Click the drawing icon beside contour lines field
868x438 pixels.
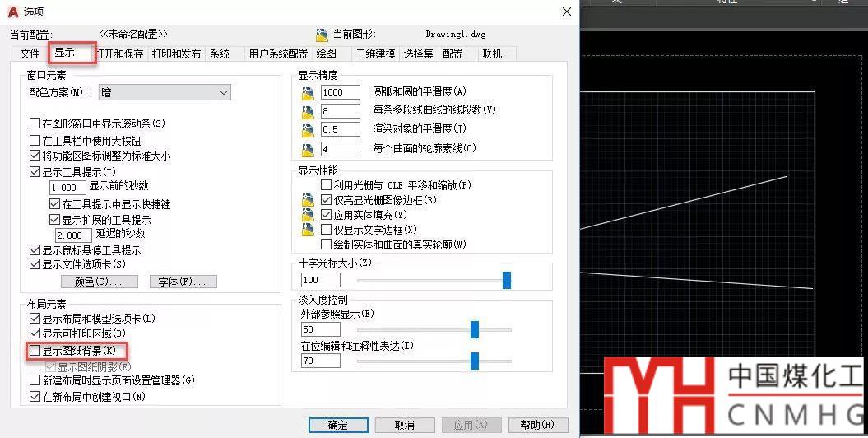coord(309,149)
